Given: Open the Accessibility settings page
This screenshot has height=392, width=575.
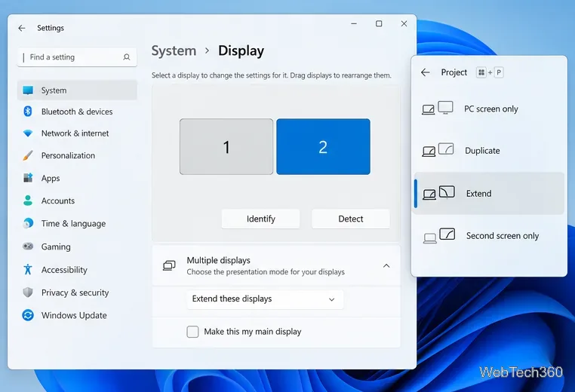Looking at the screenshot, I should click(77, 269).
